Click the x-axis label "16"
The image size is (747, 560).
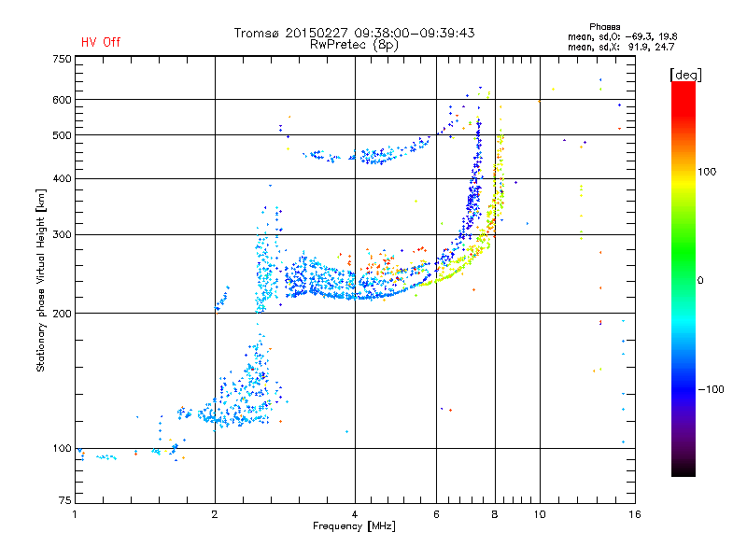click(x=635, y=514)
